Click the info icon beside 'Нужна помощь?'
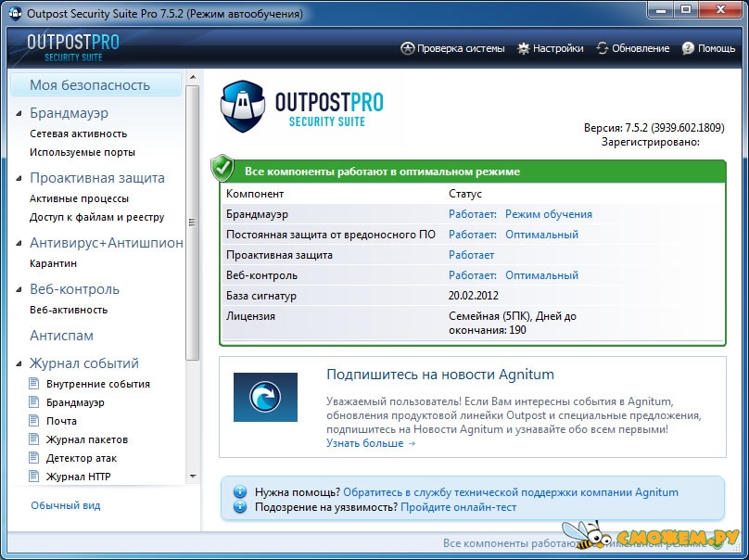The width and height of the screenshot is (749, 560). [240, 491]
